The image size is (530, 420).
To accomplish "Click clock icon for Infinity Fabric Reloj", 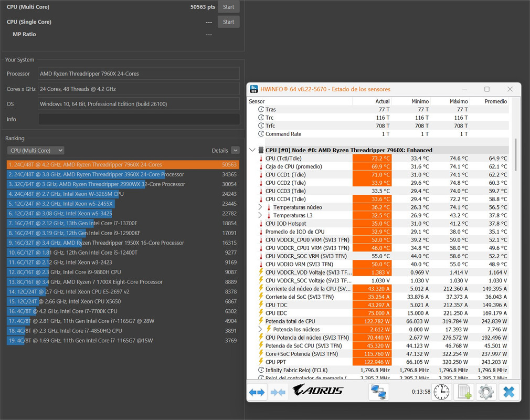I will pyautogui.click(x=261, y=370).
